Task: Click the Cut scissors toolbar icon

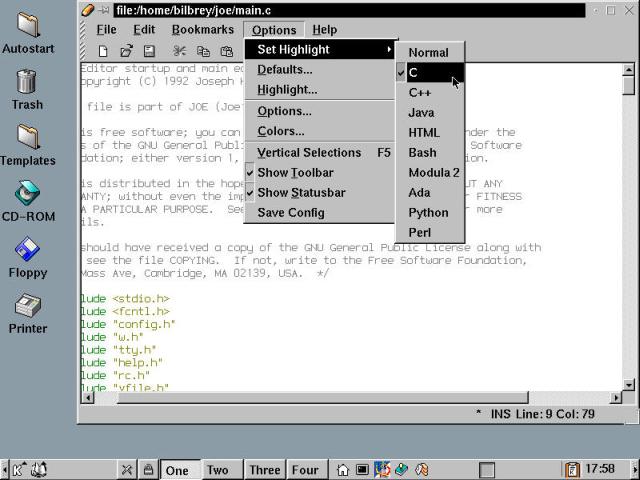Action: point(179,51)
